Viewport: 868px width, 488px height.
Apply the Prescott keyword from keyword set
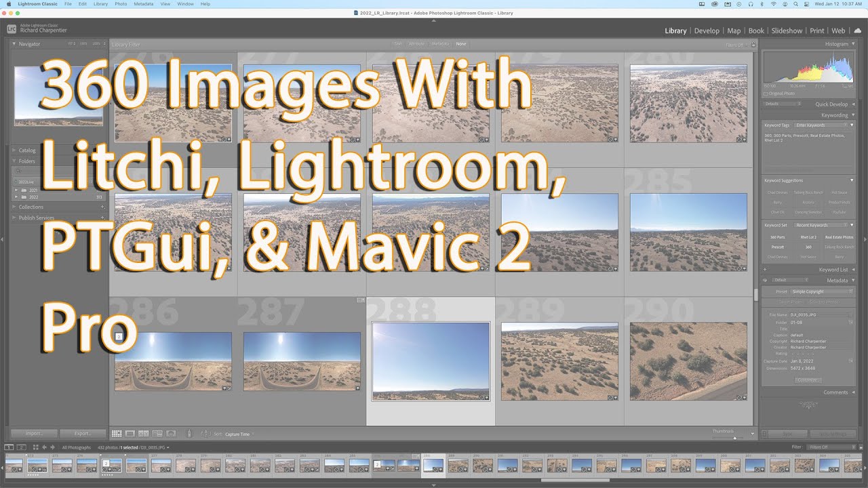click(x=778, y=247)
